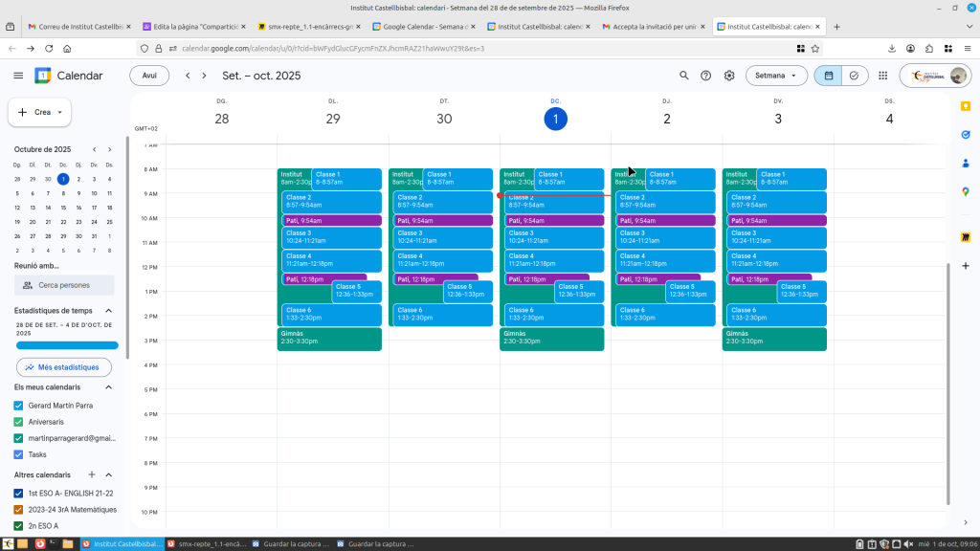This screenshot has width=980, height=551.
Task: Click the search magnifier icon
Action: [x=683, y=76]
